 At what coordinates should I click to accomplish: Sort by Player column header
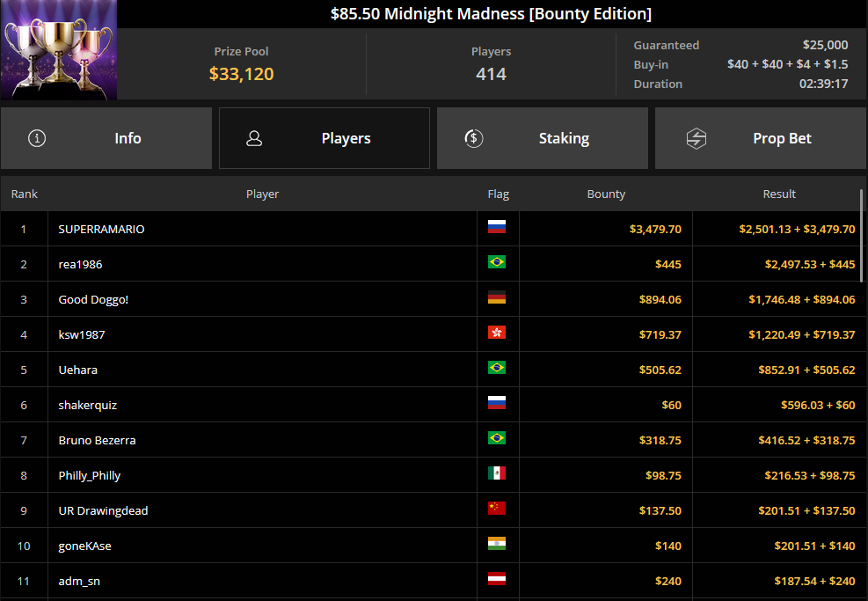pos(262,194)
